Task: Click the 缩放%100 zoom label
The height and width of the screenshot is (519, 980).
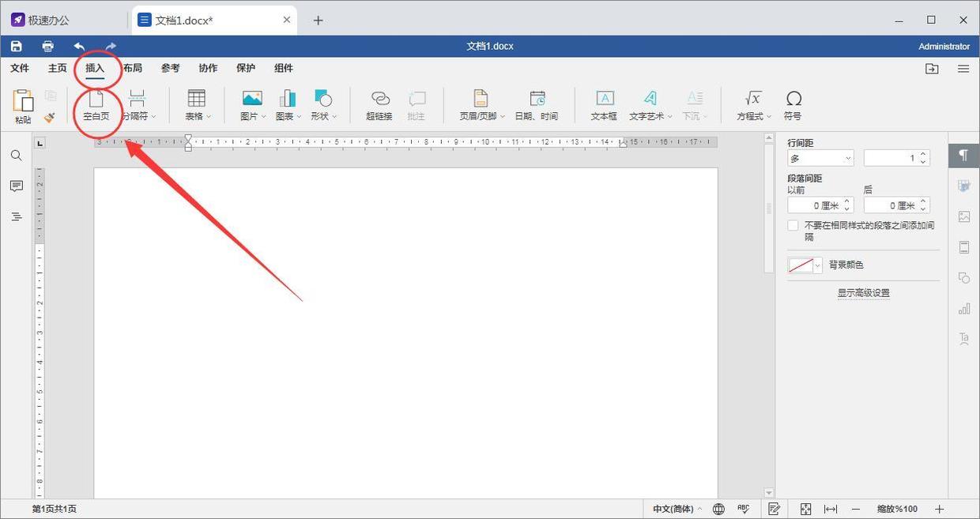Action: (897, 509)
